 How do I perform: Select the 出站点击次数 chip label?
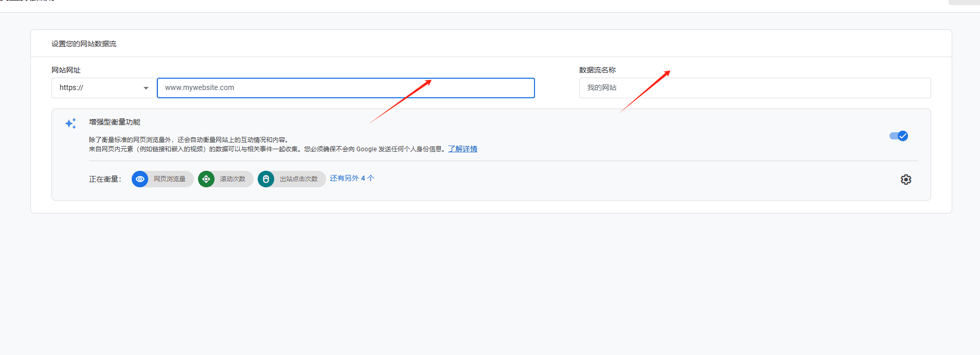(299, 179)
